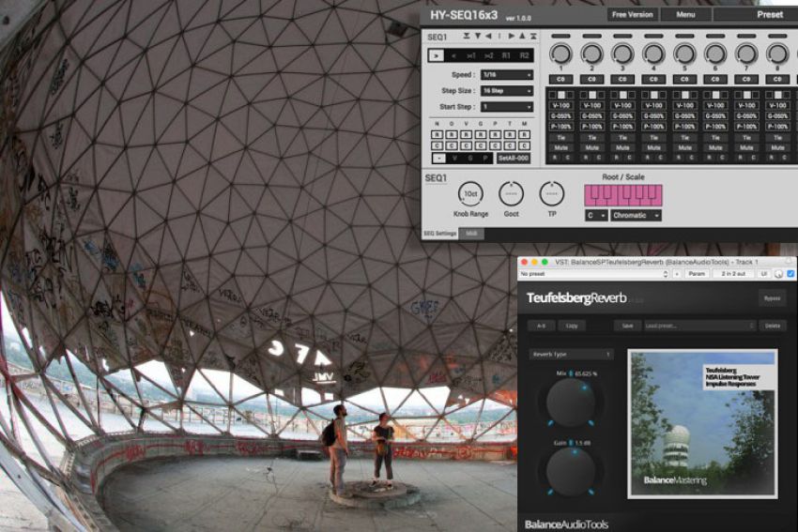Click the Gain knob in TeufelsbergReverb

(x=571, y=471)
